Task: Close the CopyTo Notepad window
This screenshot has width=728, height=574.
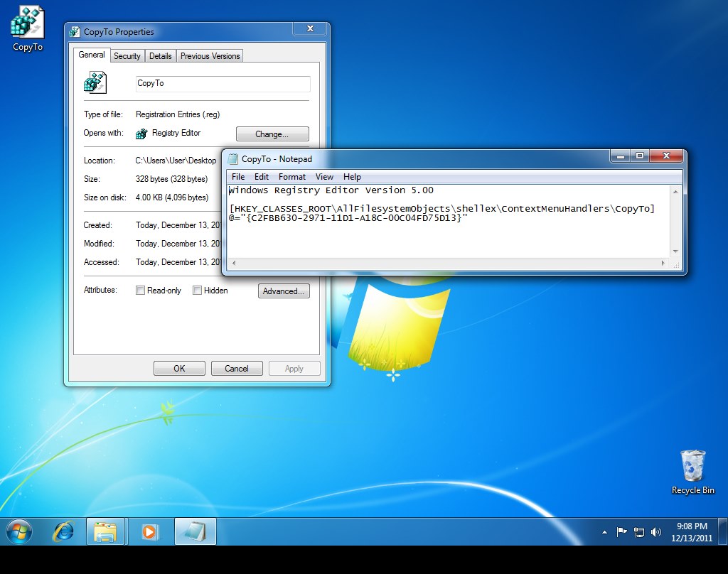Action: point(666,156)
